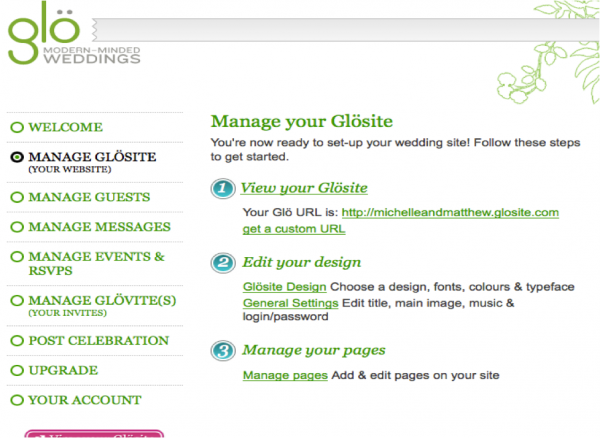This screenshot has height=438, width=600.
Task: Go to MANAGE MESSAGES section
Action: 99,227
